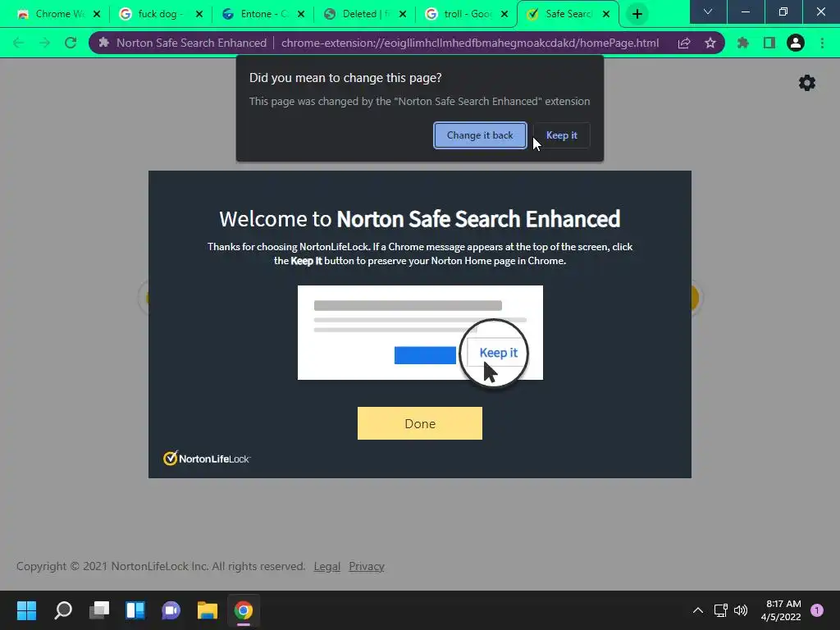
Task: Toggle the Chrome side panel
Action: [x=769, y=43]
